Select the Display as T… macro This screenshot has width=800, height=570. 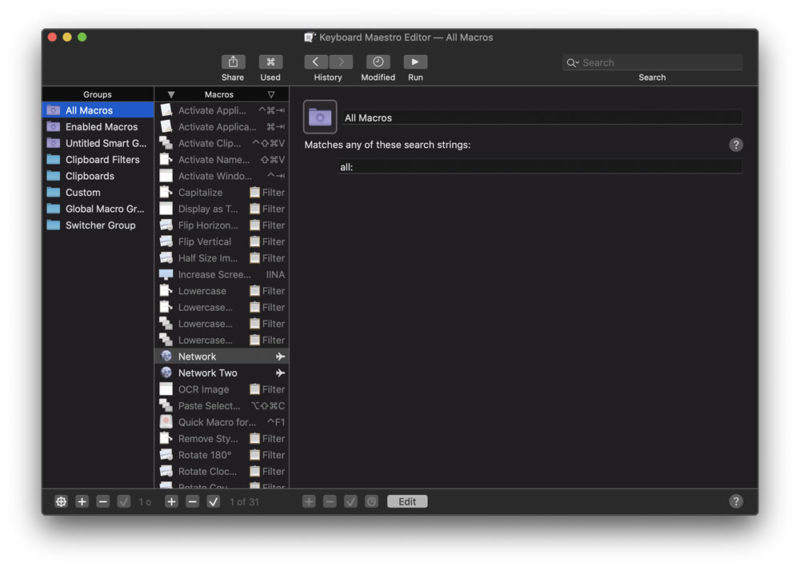222,209
